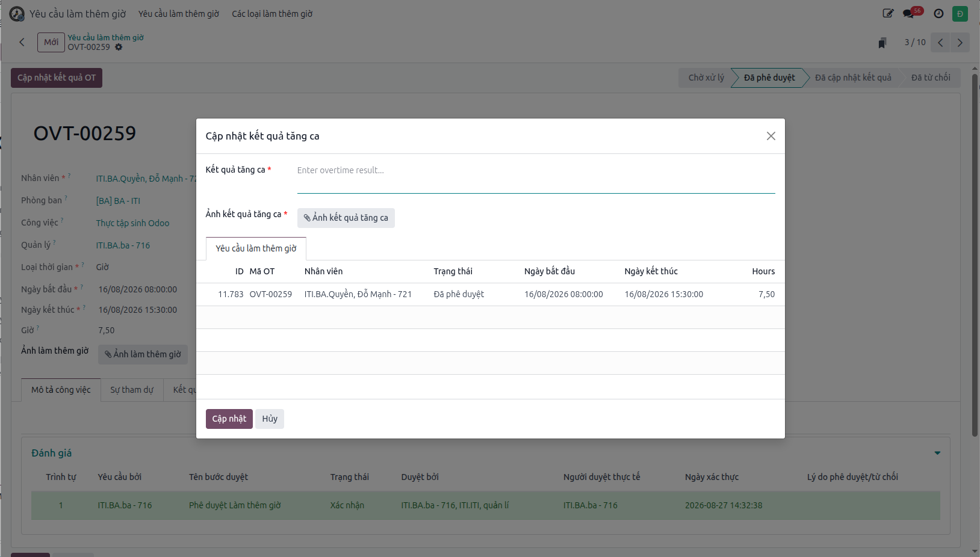Open manager link 'ITI.BA.ba - 716' in form
The height and width of the screenshot is (557, 980).
[123, 245]
